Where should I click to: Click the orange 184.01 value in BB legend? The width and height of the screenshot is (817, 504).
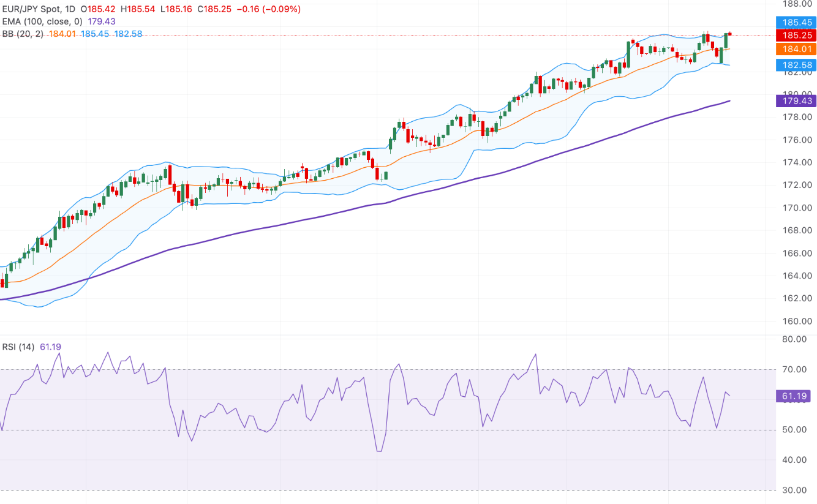[62, 34]
